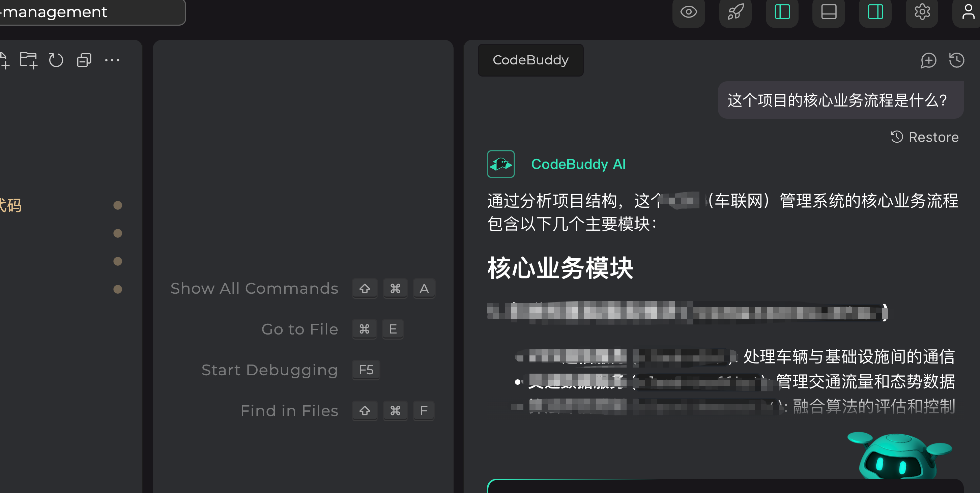The image size is (980, 493).
Task: Click the text 管理交通流量和态势数据
Action: (865, 381)
